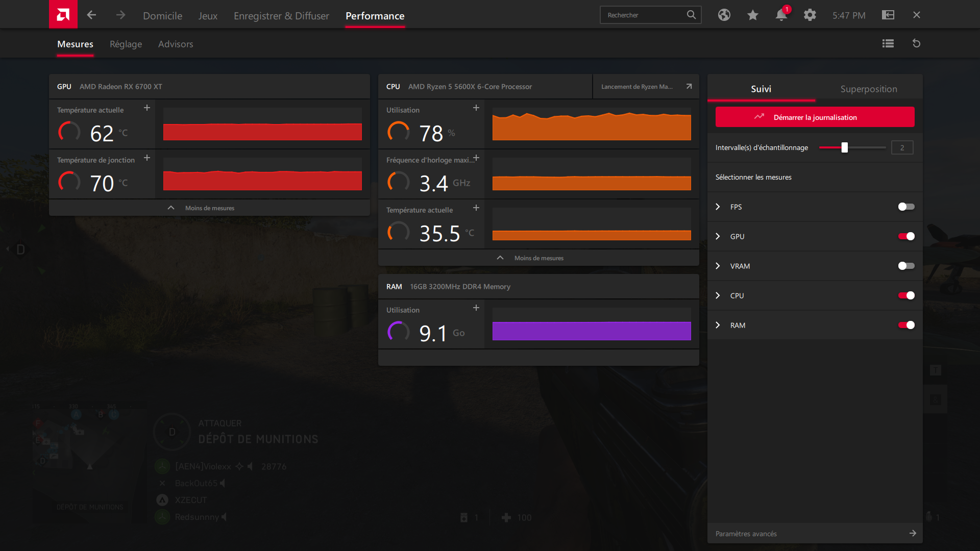Click the junction temperature red graph
The height and width of the screenshot is (551, 980).
pyautogui.click(x=262, y=174)
